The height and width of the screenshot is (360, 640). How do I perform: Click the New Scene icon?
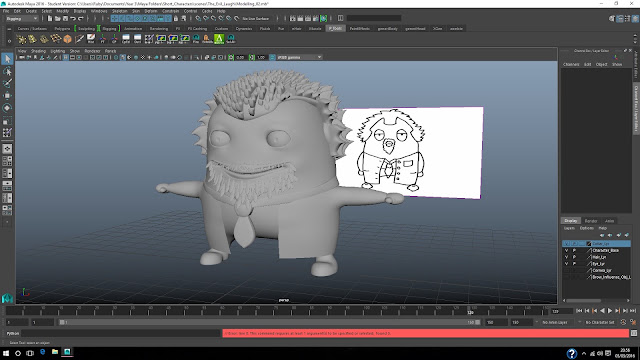click(50, 18)
